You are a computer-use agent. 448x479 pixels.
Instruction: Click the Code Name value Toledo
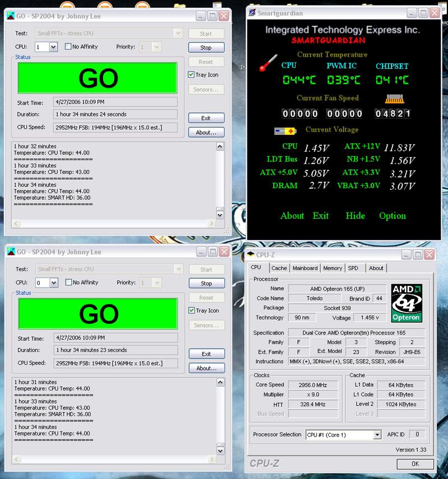click(315, 298)
